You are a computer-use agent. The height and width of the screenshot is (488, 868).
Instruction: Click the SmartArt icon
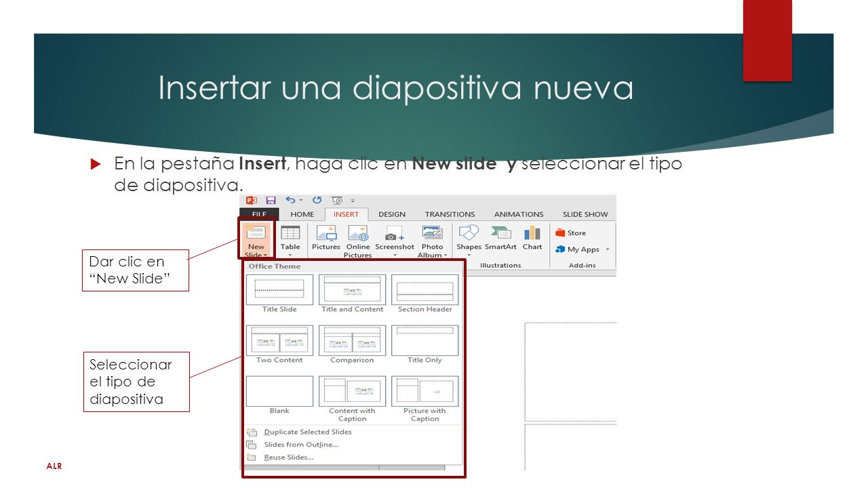(x=501, y=232)
